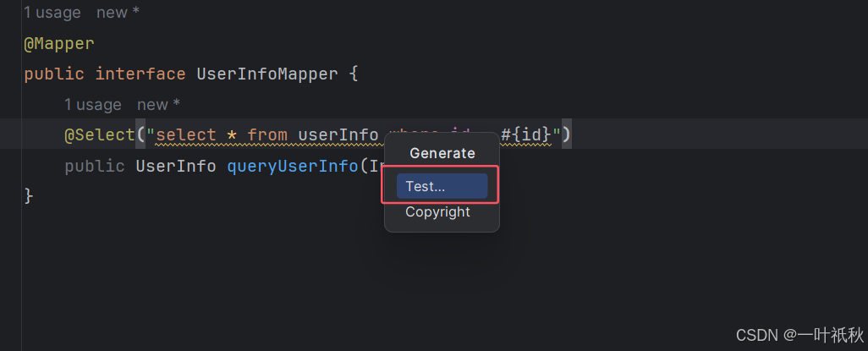Click the opening brace after UserInfoMapper
868x351 pixels.
tap(354, 74)
